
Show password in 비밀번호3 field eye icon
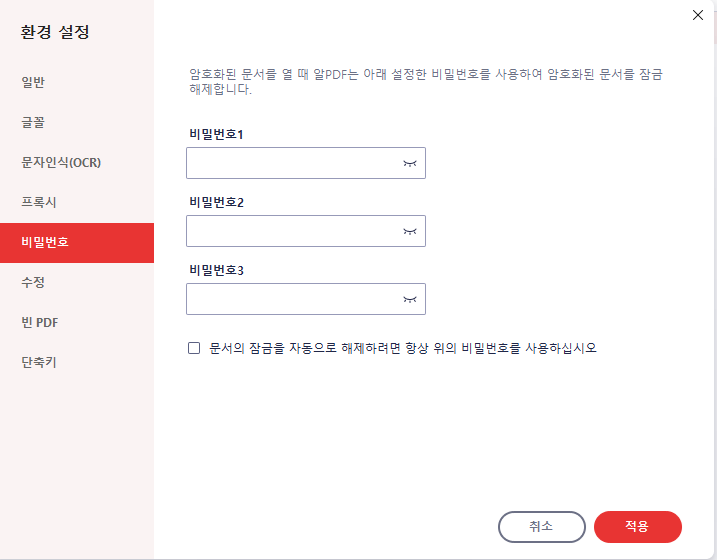[x=410, y=299]
